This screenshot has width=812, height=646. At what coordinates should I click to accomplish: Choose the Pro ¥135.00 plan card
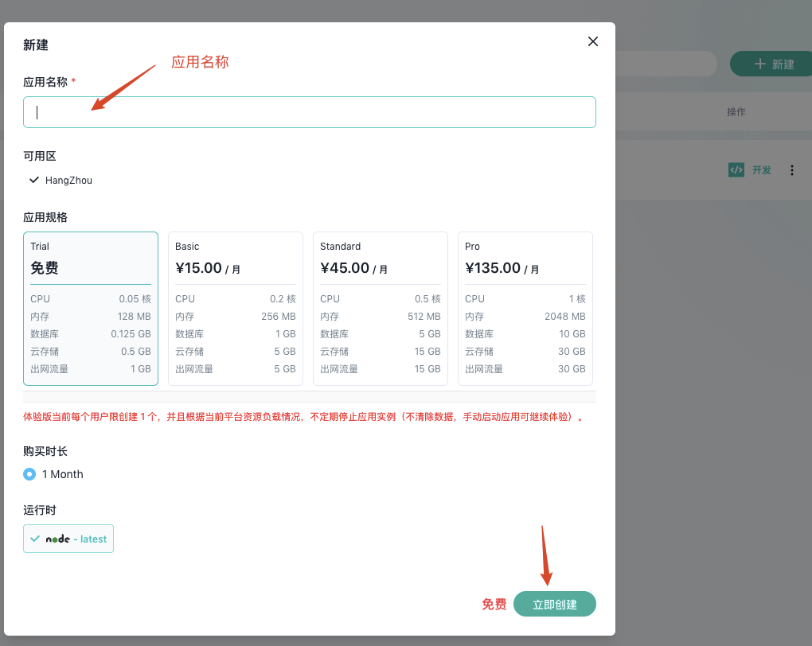(525, 309)
